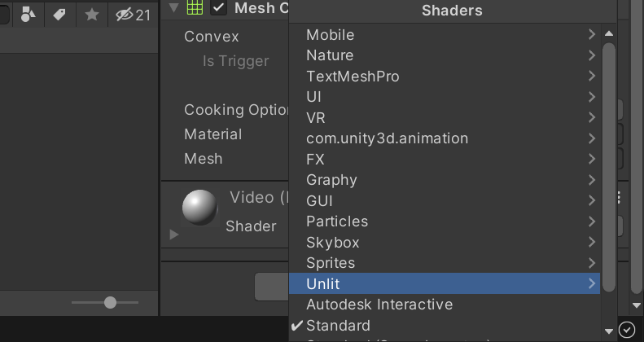The image size is (644, 342).
Task: Click the shader list scroll-up arrow
Action: [608, 34]
